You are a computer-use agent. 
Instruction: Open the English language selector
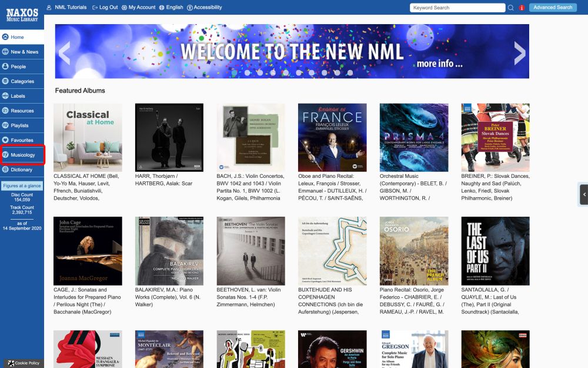[171, 7]
